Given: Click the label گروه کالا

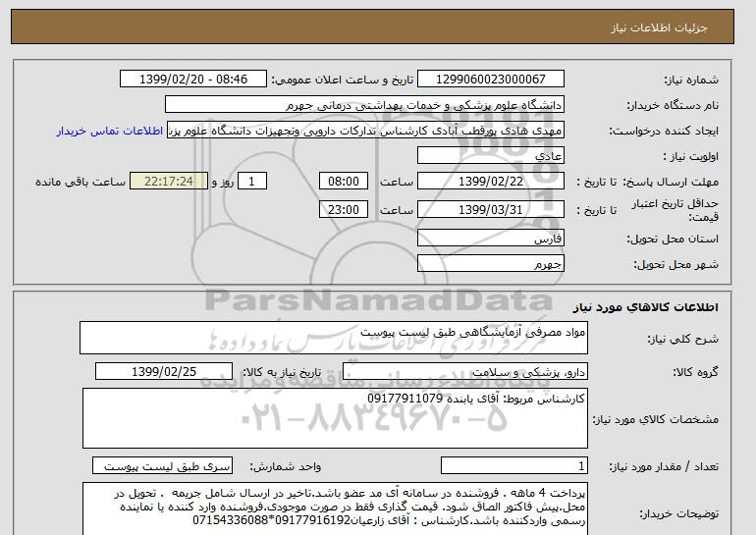Looking at the screenshot, I should 695,372.
